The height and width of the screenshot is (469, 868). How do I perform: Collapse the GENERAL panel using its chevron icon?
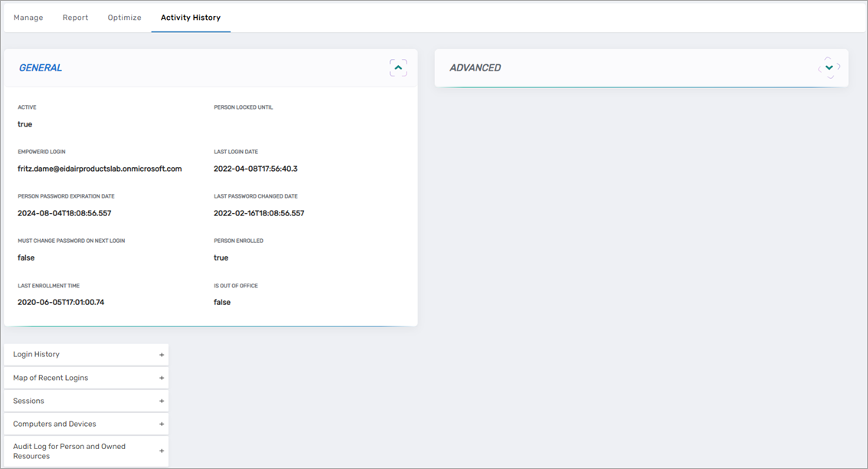point(398,67)
